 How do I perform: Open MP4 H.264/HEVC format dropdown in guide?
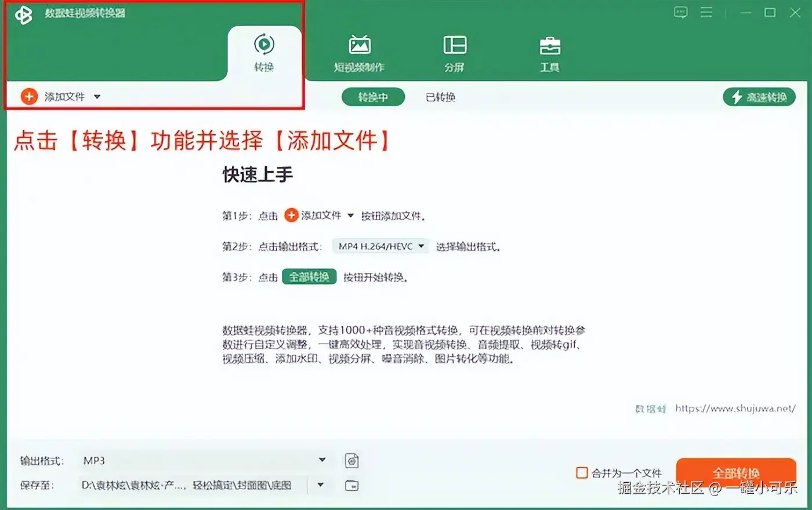click(381, 246)
